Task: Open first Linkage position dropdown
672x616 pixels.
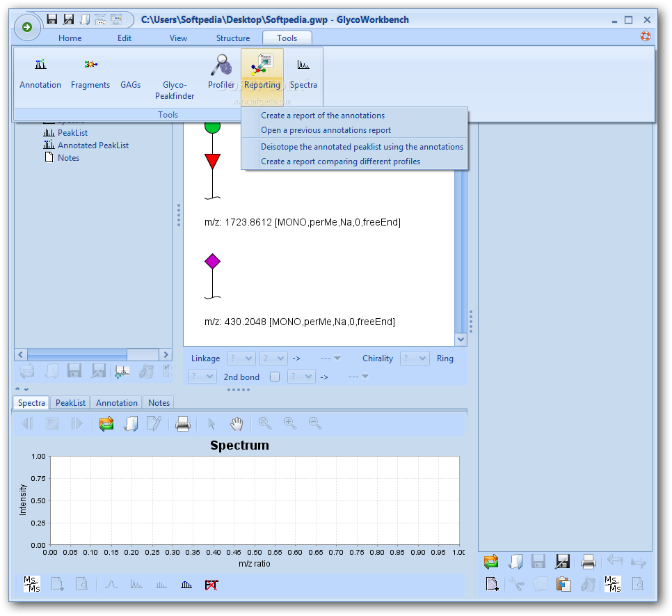Action: 241,358
